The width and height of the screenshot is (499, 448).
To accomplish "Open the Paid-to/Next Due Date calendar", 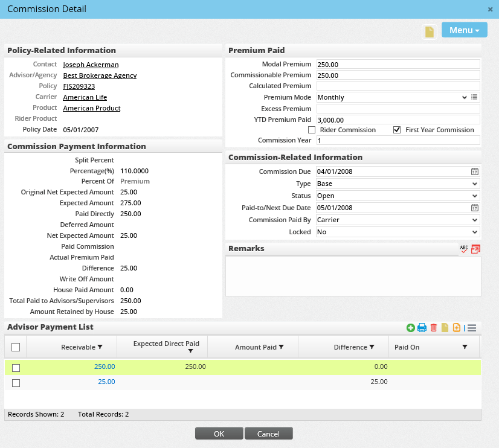I will (475, 208).
